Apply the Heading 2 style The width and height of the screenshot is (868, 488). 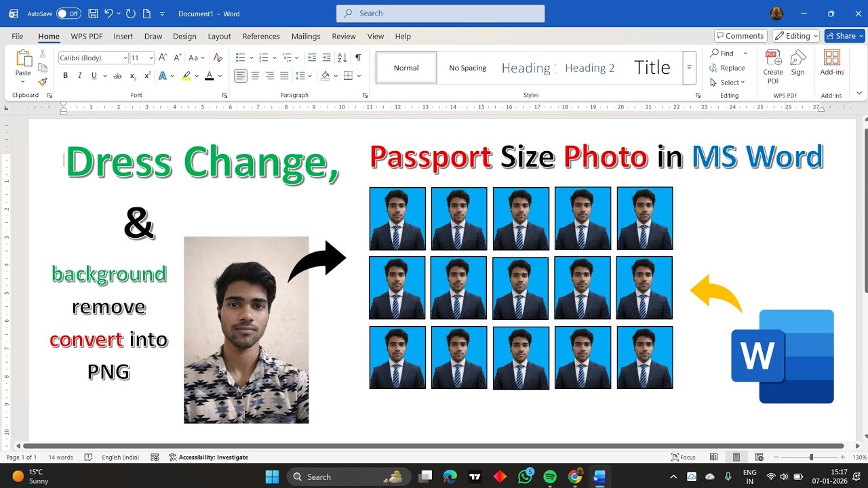point(590,68)
